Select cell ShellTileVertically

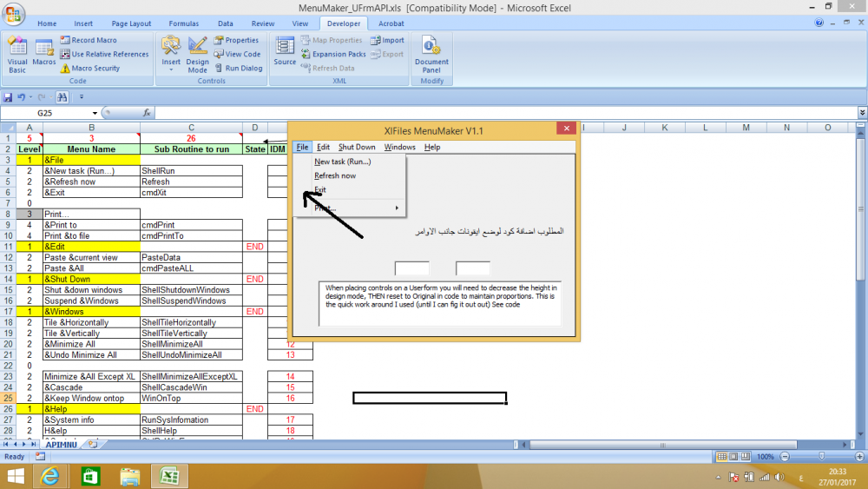pyautogui.click(x=191, y=334)
